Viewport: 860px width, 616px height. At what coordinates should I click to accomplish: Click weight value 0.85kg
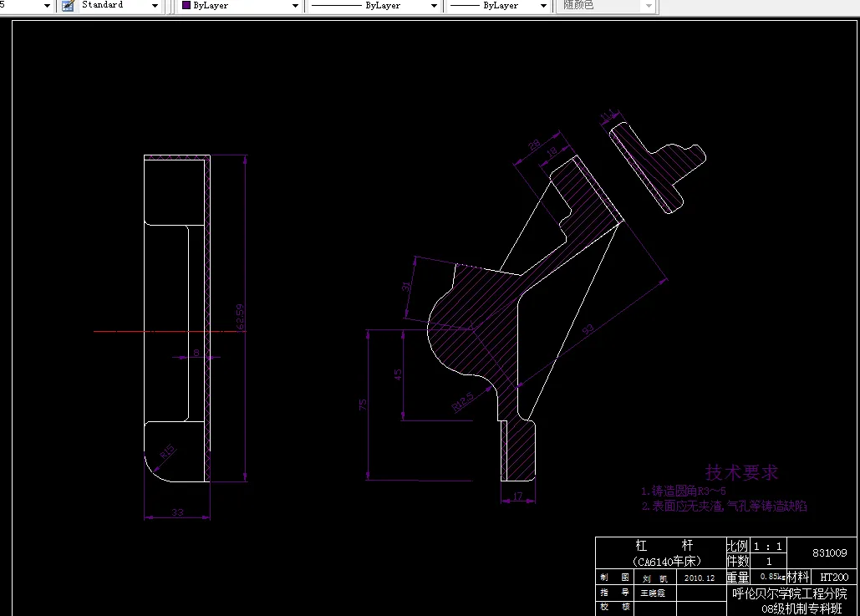pos(773,577)
